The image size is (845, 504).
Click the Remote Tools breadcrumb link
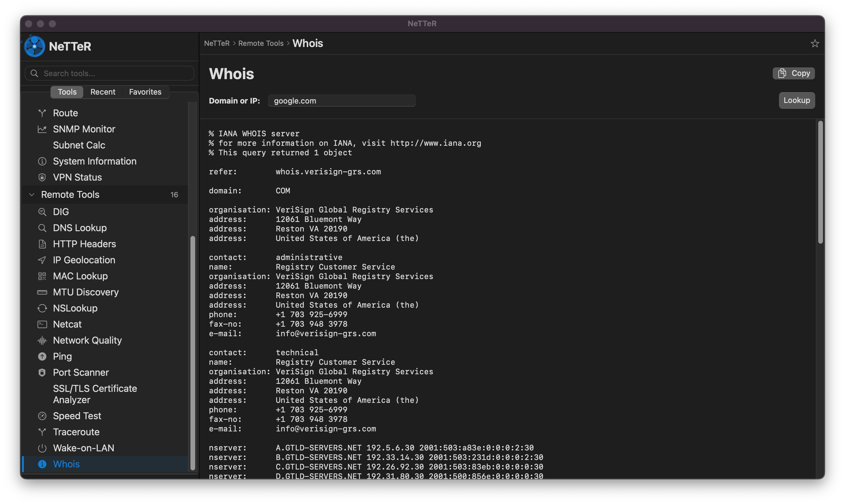tap(261, 43)
